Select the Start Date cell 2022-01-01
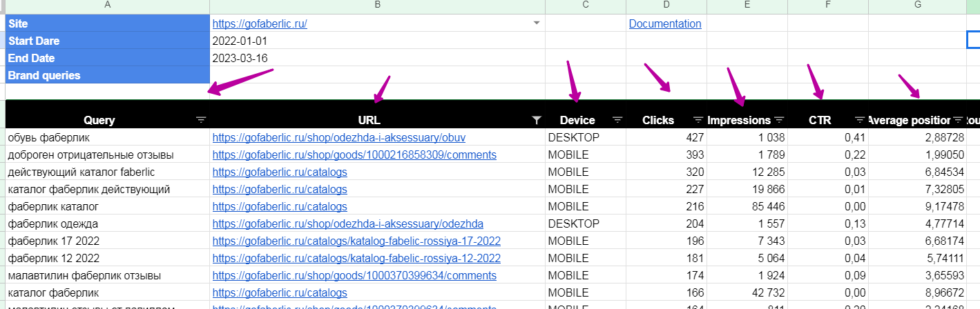This screenshot has height=309, width=980. coord(377,41)
